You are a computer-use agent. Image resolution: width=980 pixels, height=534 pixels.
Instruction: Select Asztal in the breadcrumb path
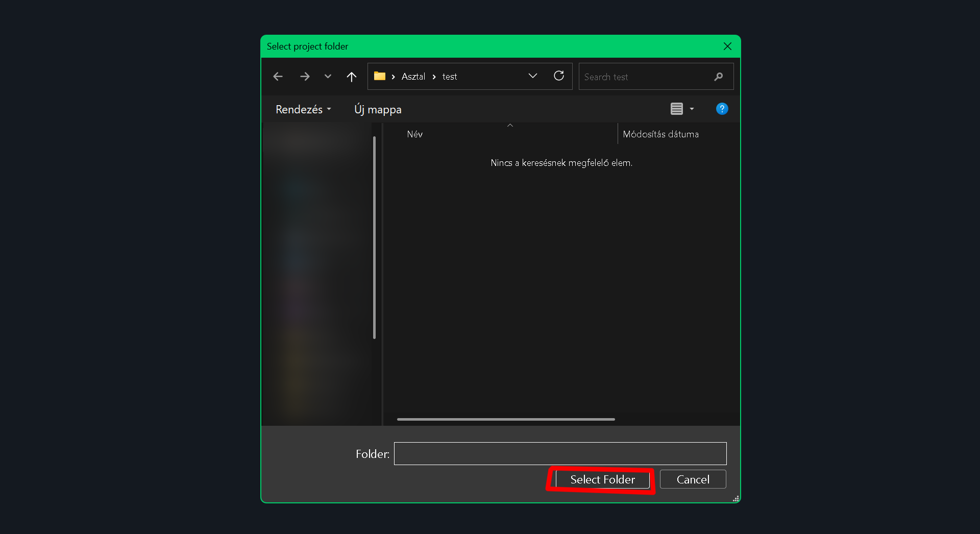[x=413, y=77]
